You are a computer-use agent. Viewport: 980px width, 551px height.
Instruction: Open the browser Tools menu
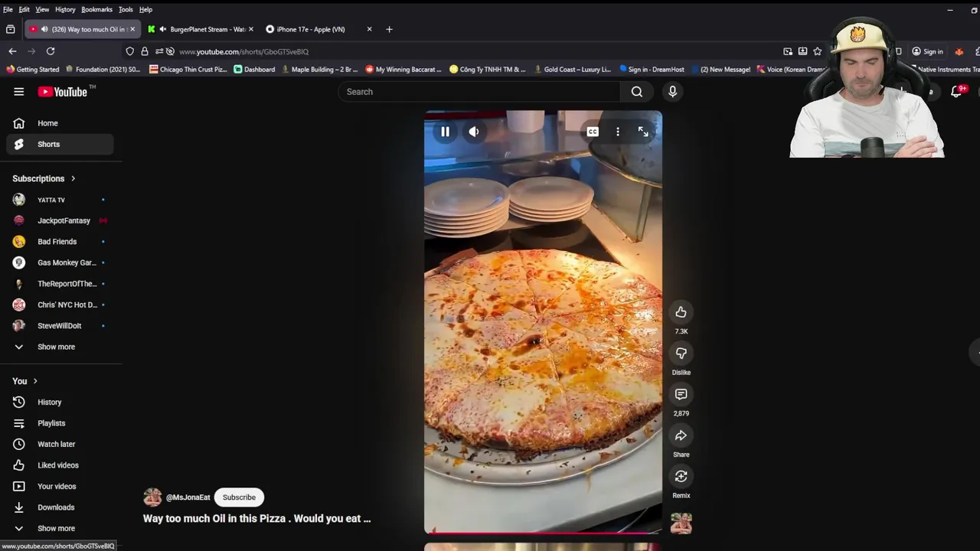tap(126, 9)
